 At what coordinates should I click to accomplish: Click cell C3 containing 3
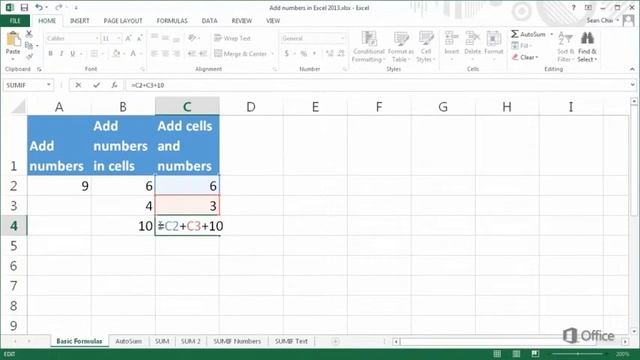187,206
